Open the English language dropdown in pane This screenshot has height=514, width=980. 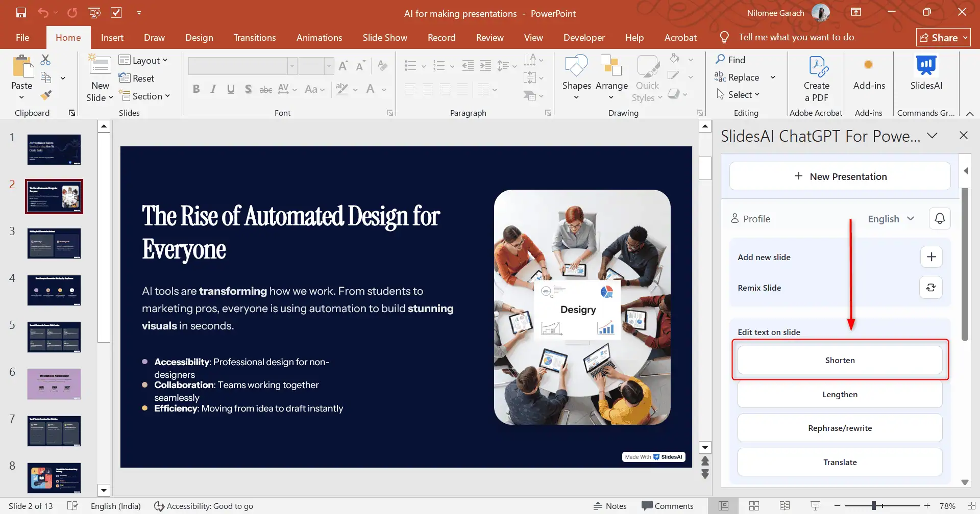point(891,219)
